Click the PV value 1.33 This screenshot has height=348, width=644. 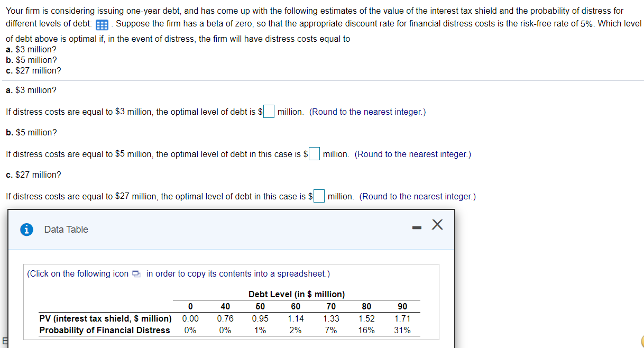click(x=331, y=318)
